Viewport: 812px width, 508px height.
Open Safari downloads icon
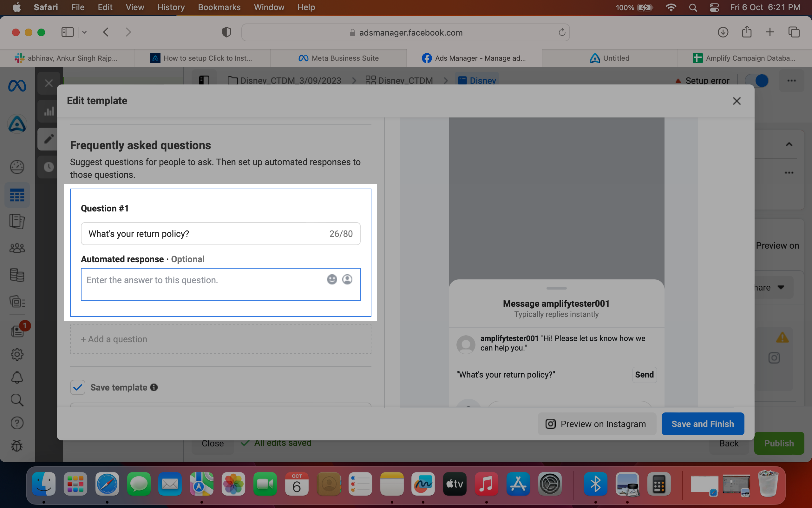(723, 32)
